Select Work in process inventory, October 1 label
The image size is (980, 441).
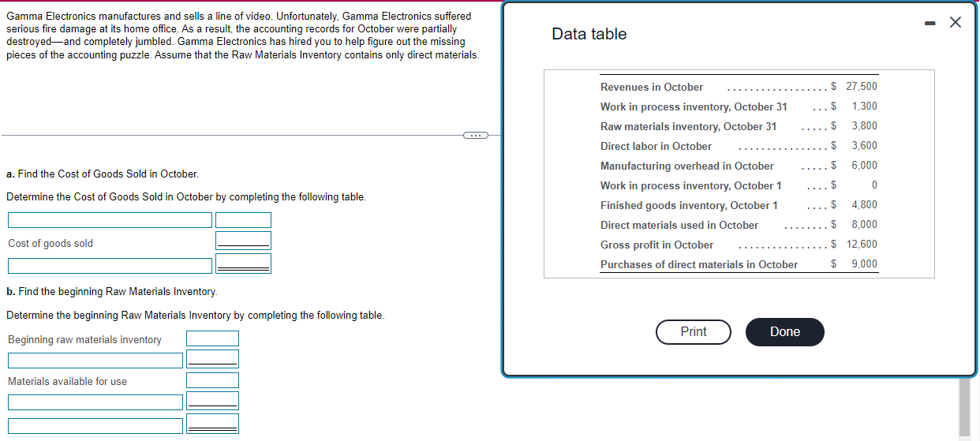pyautogui.click(x=691, y=185)
